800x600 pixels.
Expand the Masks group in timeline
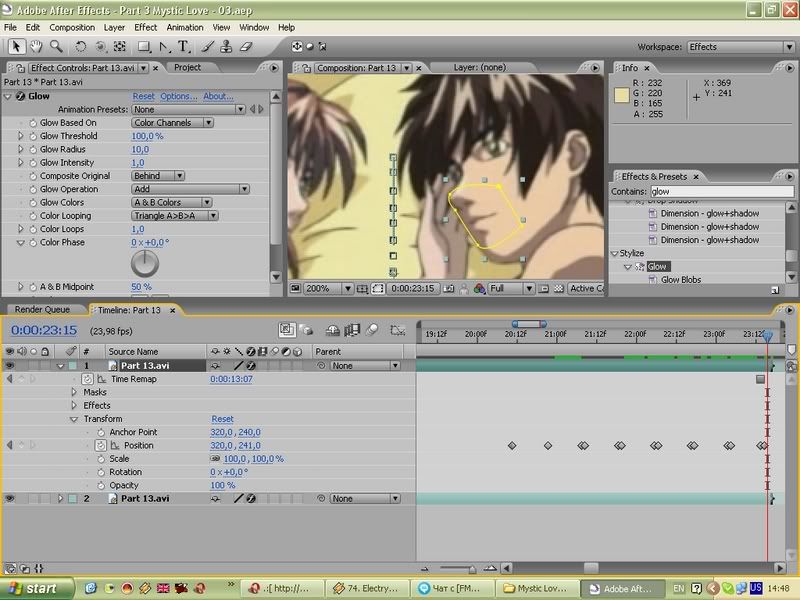74,392
